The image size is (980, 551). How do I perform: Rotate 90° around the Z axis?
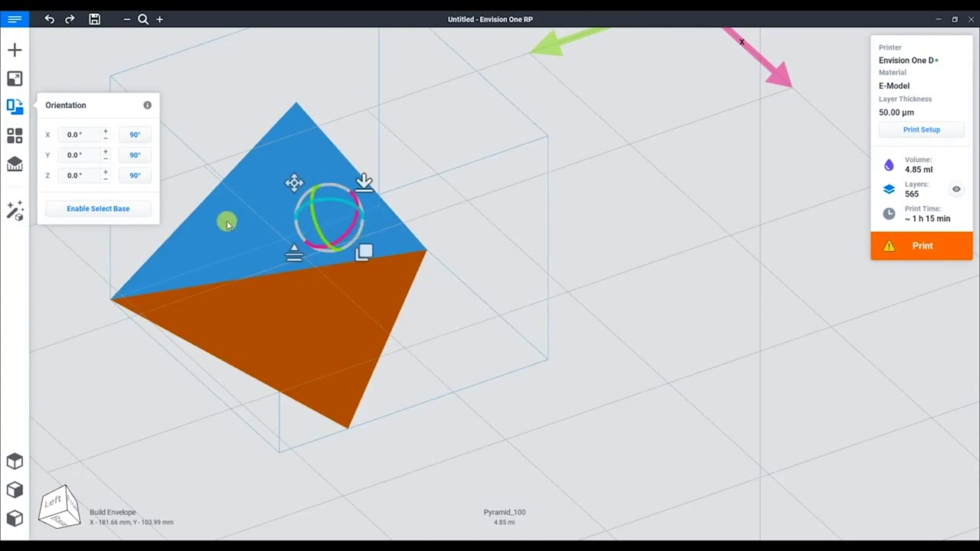[x=135, y=175]
